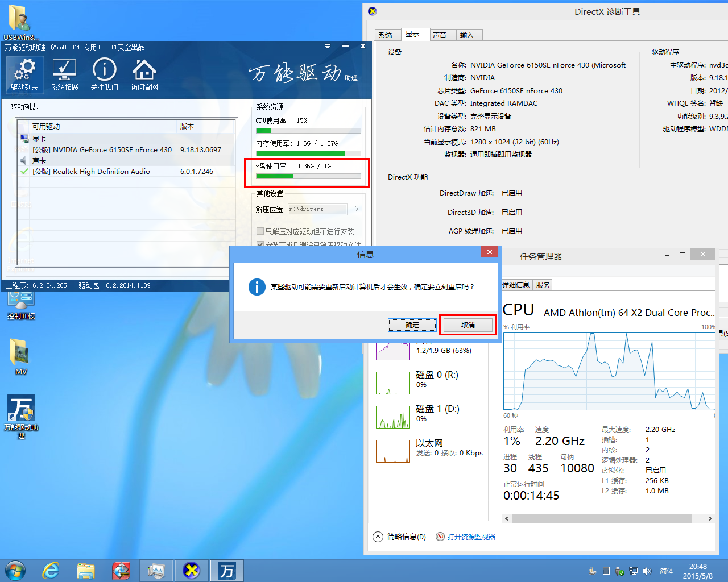Maximize the Task Manager window
This screenshot has width=728, height=582.
[682, 254]
